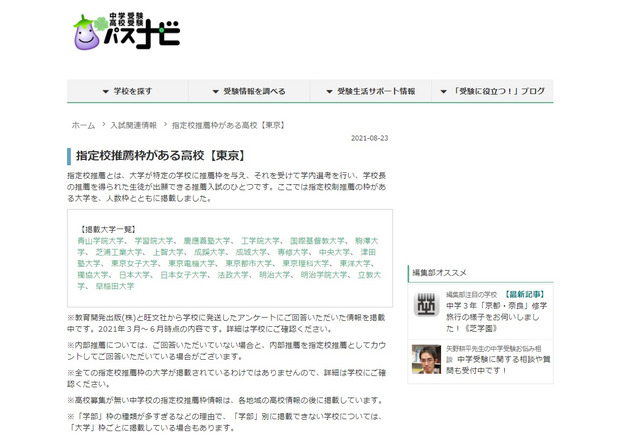Open 国際基督教大学 link
This screenshot has height=437, width=640.
[317, 241]
